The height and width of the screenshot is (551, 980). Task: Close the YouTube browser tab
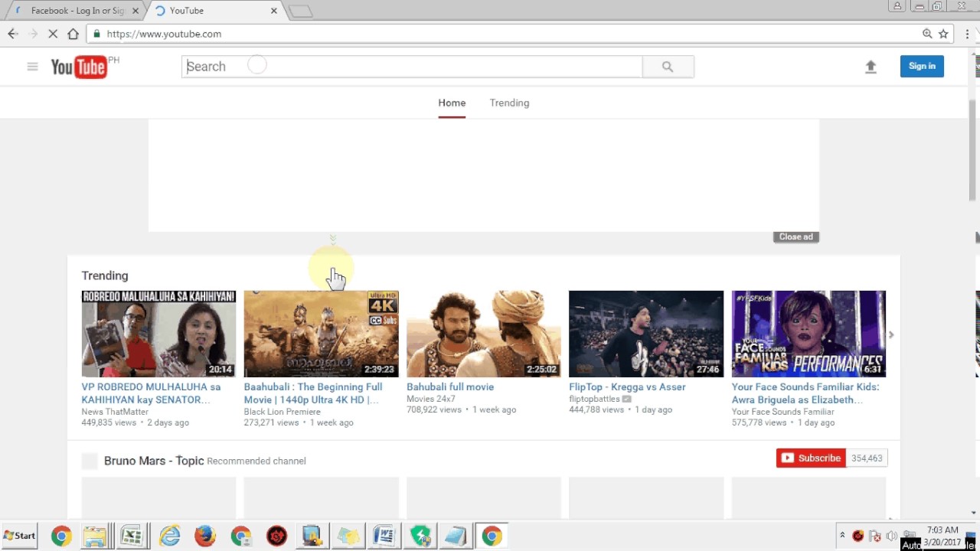pos(274,11)
